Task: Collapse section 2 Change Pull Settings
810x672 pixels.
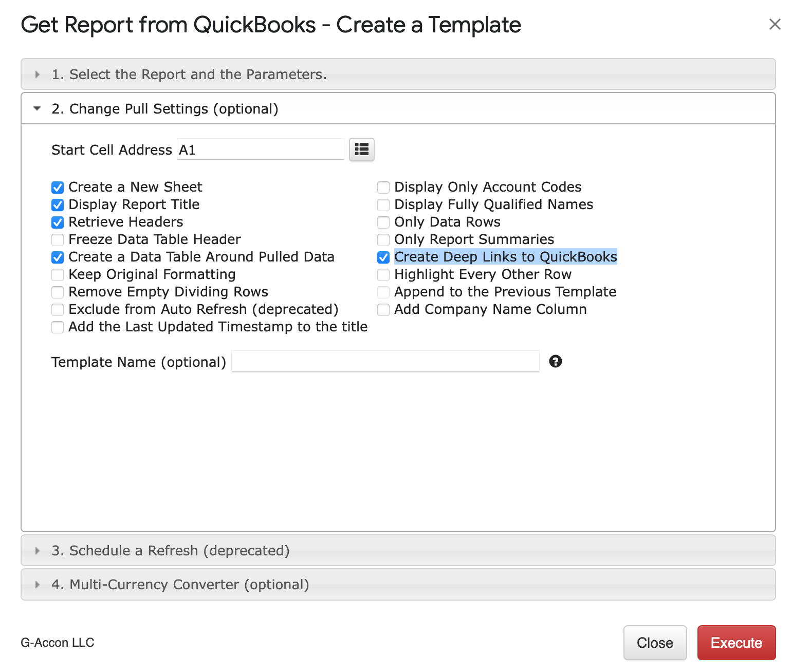Action: pyautogui.click(x=398, y=109)
